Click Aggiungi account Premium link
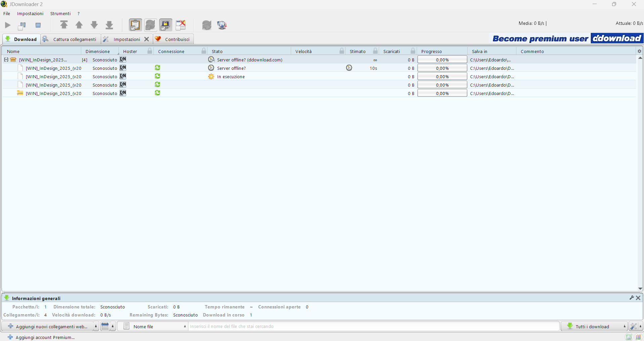Image resolution: width=644 pixels, height=341 pixels. coord(41,337)
